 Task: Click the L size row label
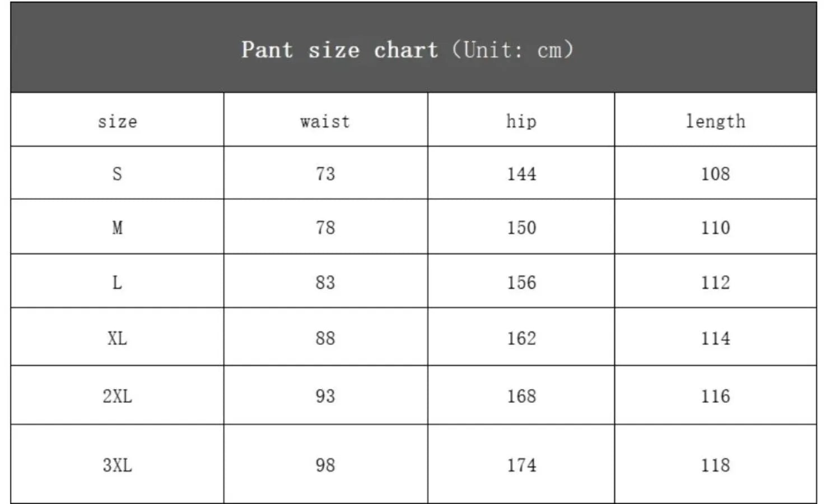117,282
